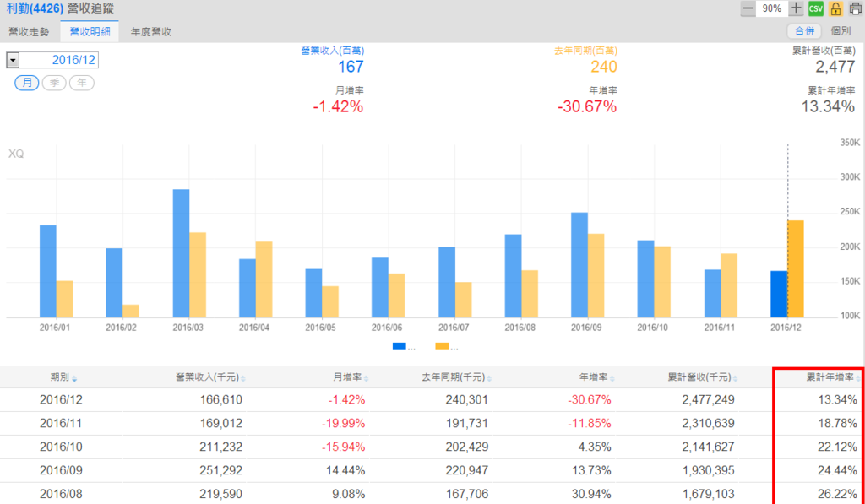Click the large 167 revenue summary figure
865x504 pixels.
tap(351, 67)
